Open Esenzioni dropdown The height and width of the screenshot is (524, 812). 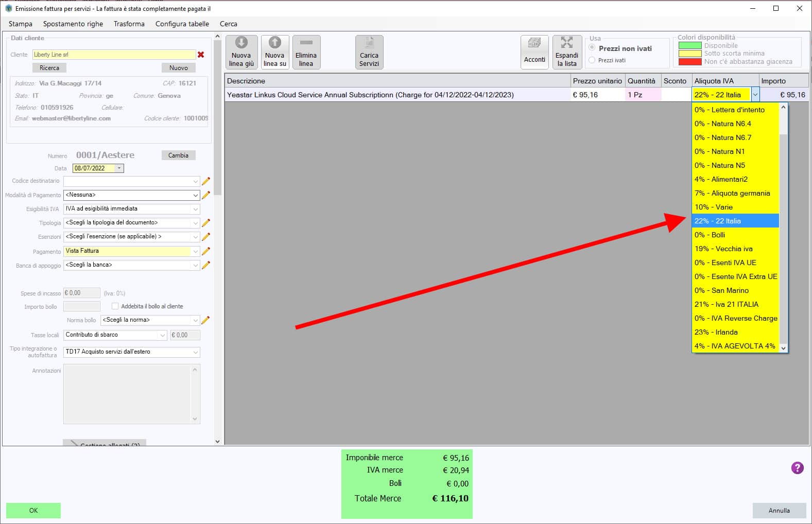(x=195, y=237)
